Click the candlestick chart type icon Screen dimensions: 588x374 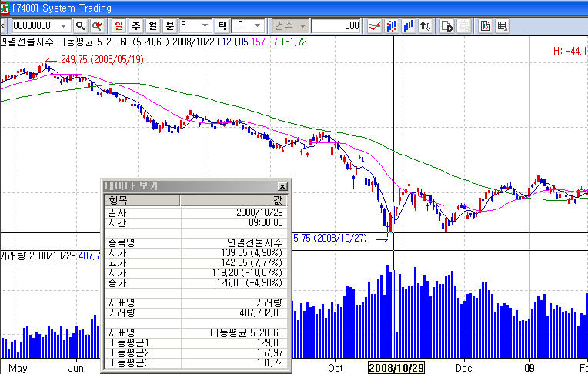click(392, 25)
